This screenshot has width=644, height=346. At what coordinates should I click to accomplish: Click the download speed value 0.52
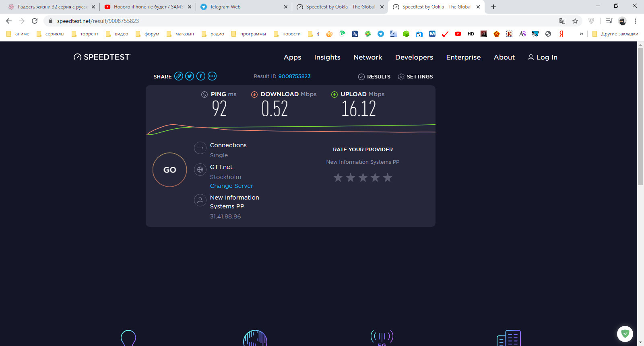point(275,109)
